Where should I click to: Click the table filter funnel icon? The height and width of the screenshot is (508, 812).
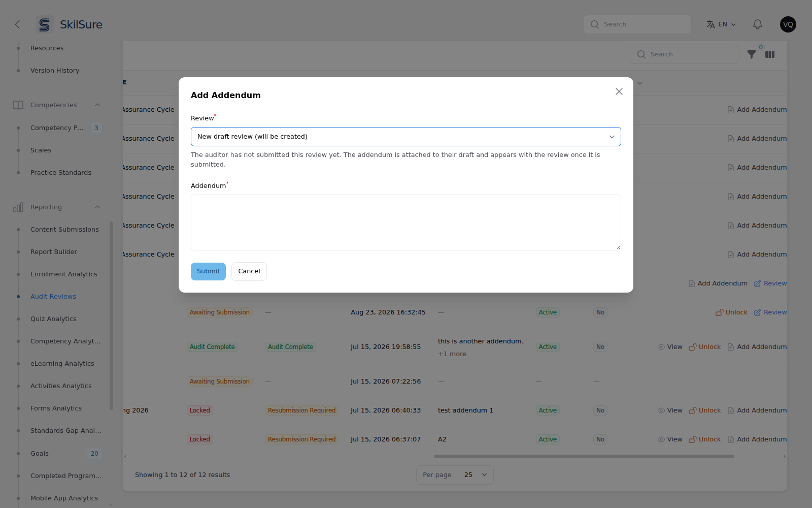pos(752,54)
